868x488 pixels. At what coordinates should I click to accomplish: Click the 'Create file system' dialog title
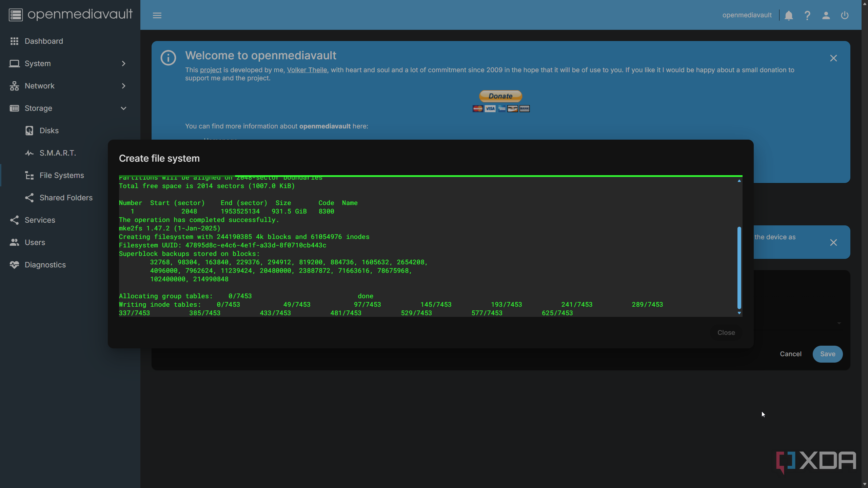[x=159, y=158]
